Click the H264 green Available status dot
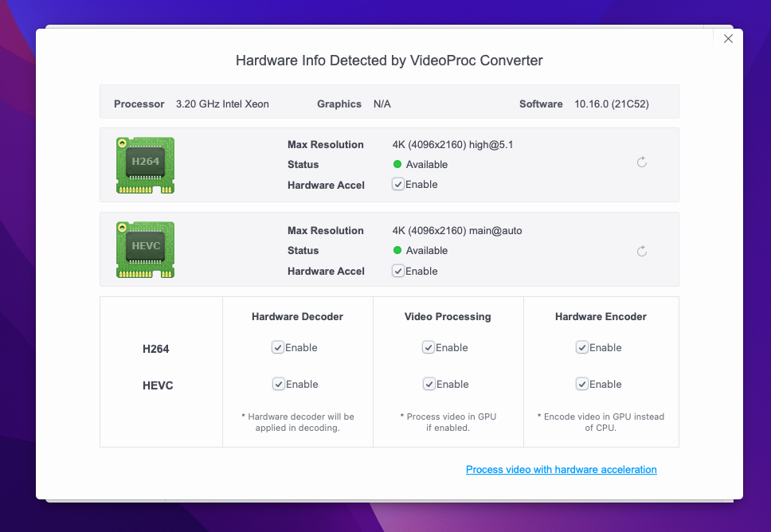771x532 pixels. click(397, 164)
